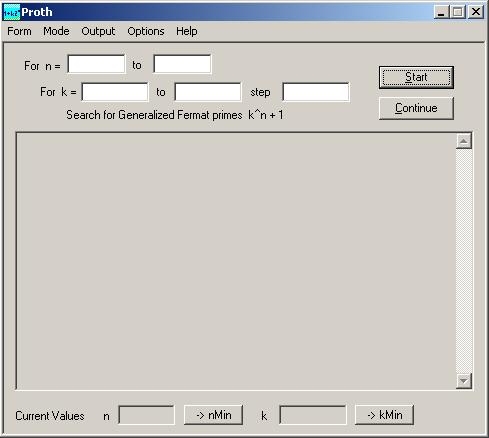Click the -> kMin button

[x=384, y=415]
